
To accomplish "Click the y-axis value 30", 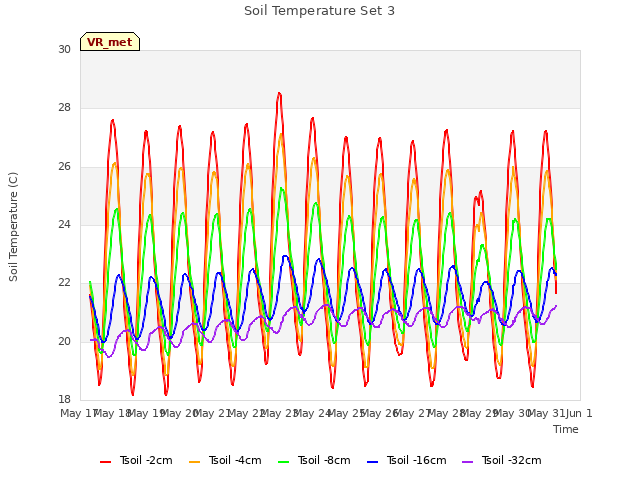I will pyautogui.click(x=64, y=49).
